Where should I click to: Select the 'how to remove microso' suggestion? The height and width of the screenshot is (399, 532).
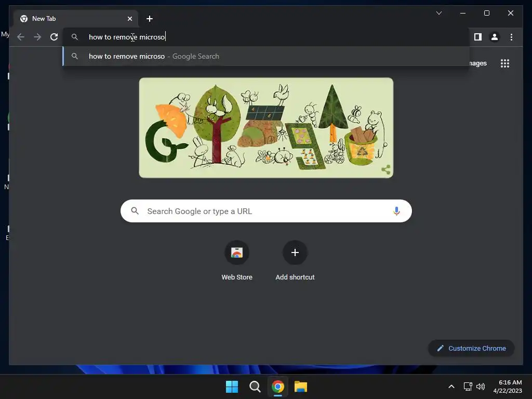tap(267, 56)
